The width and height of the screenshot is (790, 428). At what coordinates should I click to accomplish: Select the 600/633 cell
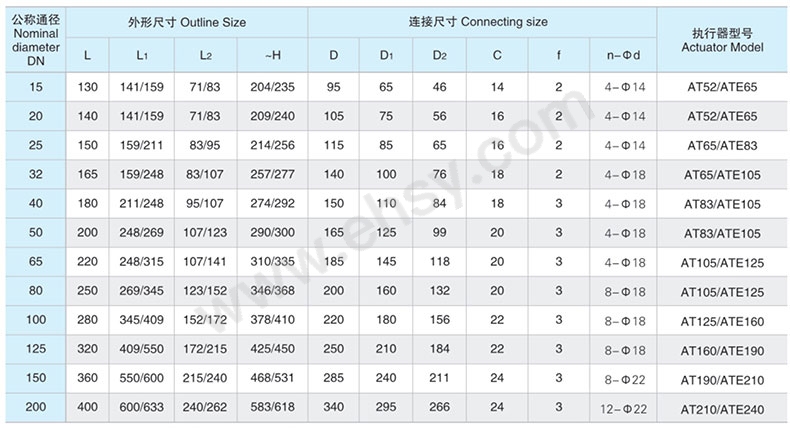tap(143, 408)
